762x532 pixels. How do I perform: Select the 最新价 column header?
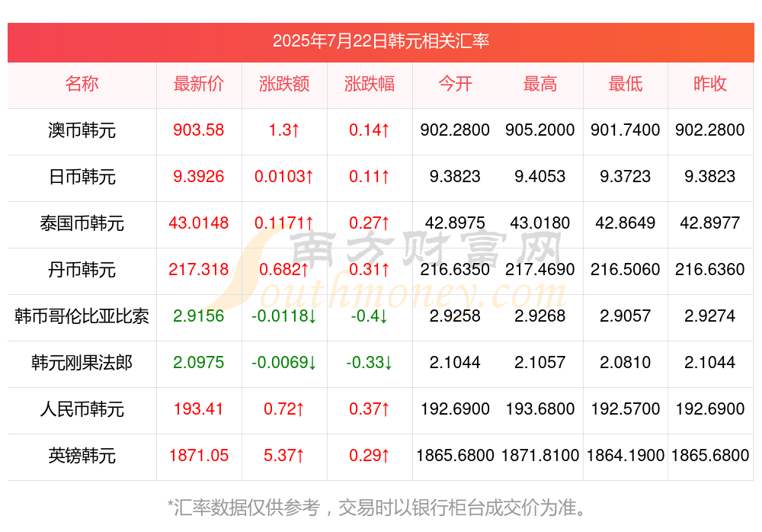pyautogui.click(x=199, y=84)
